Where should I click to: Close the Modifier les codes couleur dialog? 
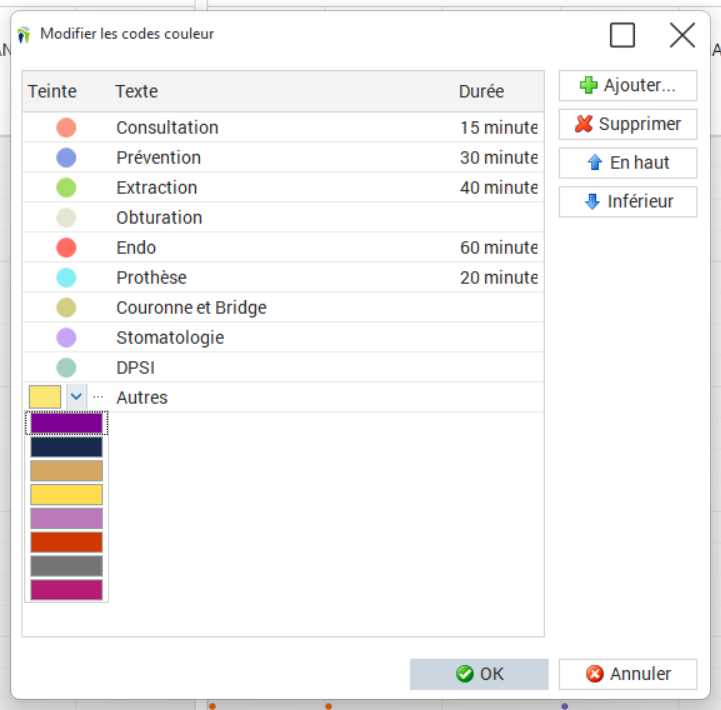click(682, 35)
